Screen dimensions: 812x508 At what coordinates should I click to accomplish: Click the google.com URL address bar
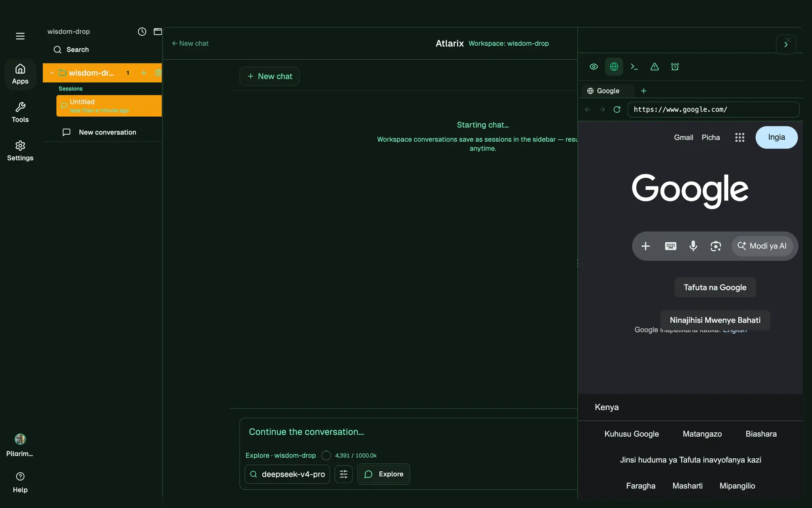coord(713,110)
